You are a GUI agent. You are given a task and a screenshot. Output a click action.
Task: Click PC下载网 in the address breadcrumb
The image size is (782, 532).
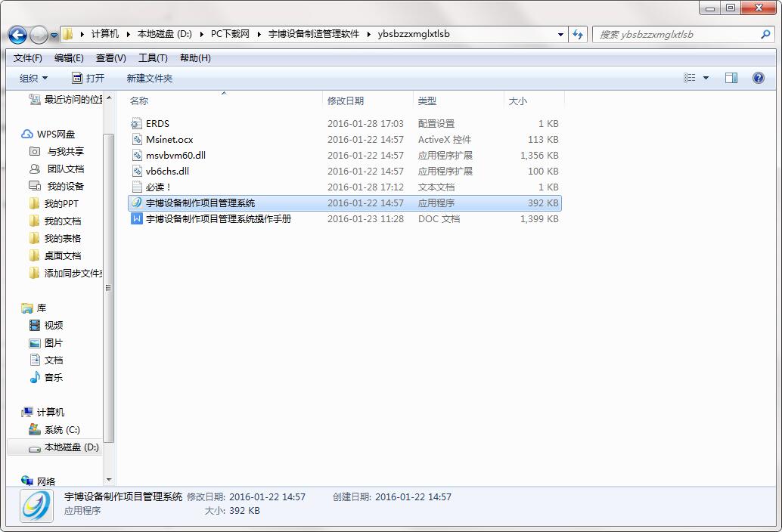click(x=230, y=34)
